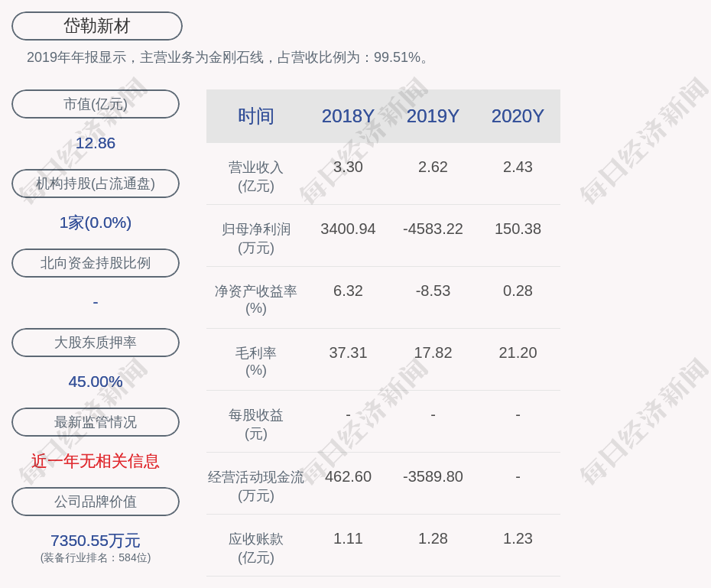Select the ROE value 0.28

pos(518,291)
